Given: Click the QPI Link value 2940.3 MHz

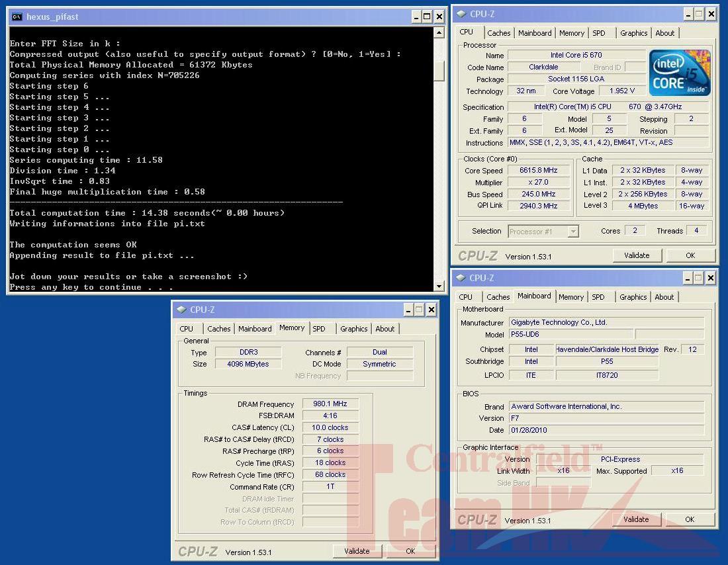Looking at the screenshot, I should pos(538,206).
